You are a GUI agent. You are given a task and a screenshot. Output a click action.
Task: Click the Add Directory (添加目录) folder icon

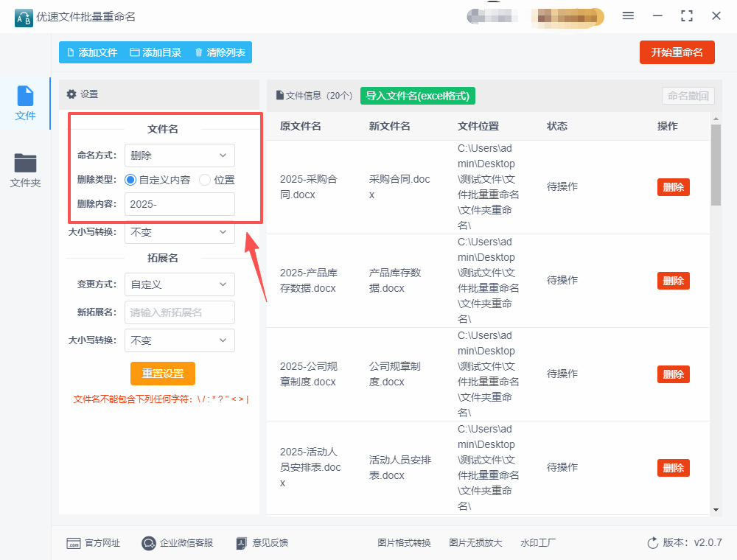(135, 52)
